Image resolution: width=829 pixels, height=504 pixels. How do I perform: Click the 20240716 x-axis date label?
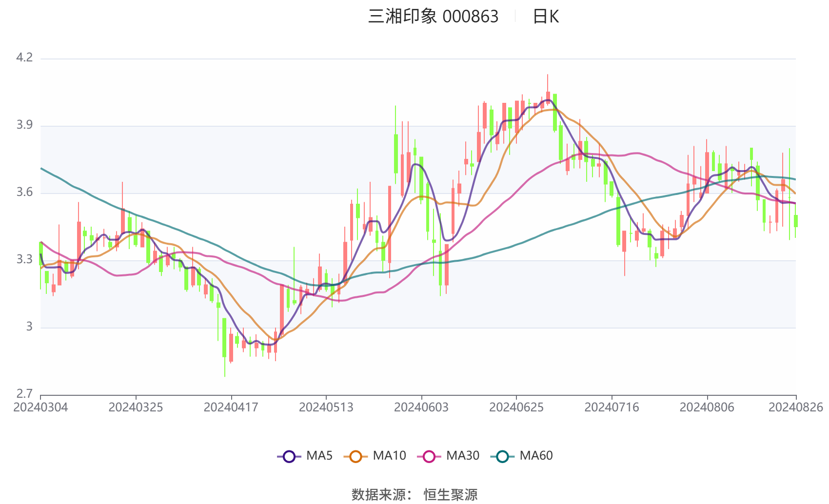[612, 407]
